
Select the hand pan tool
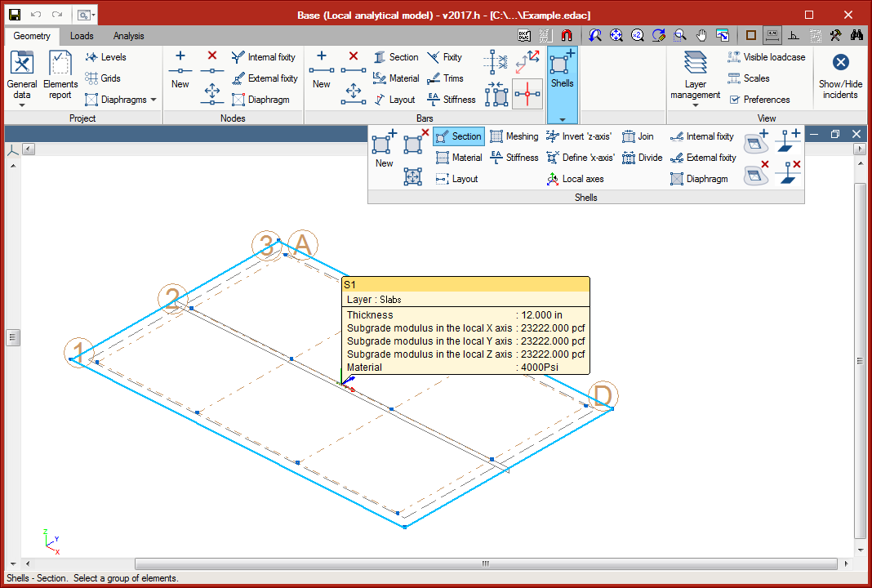701,35
